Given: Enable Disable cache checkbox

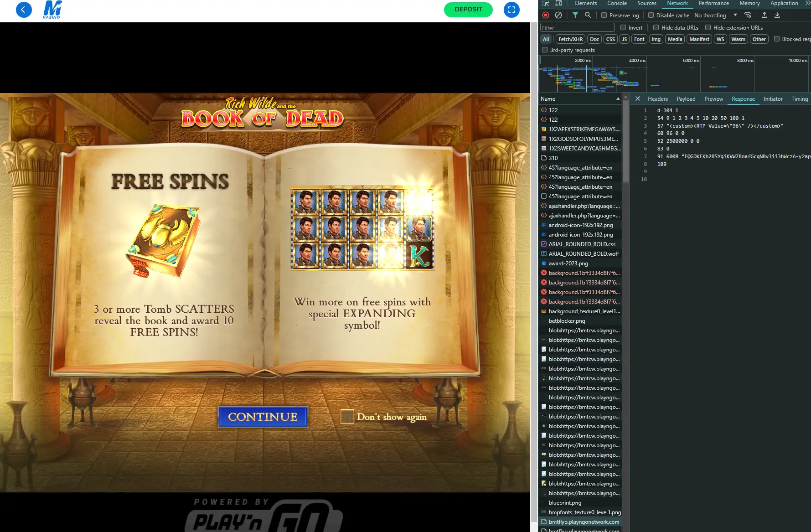Looking at the screenshot, I should pos(651,15).
